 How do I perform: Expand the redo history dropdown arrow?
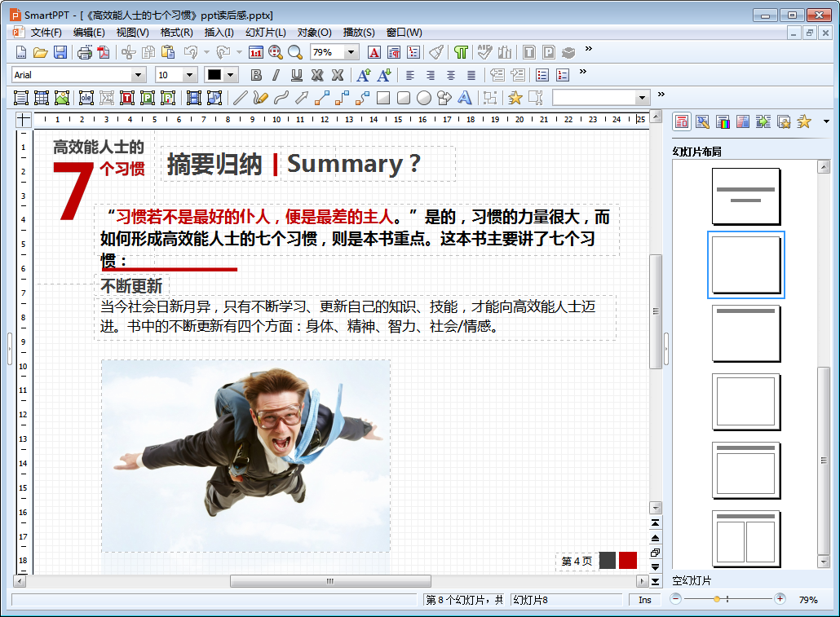pos(239,52)
